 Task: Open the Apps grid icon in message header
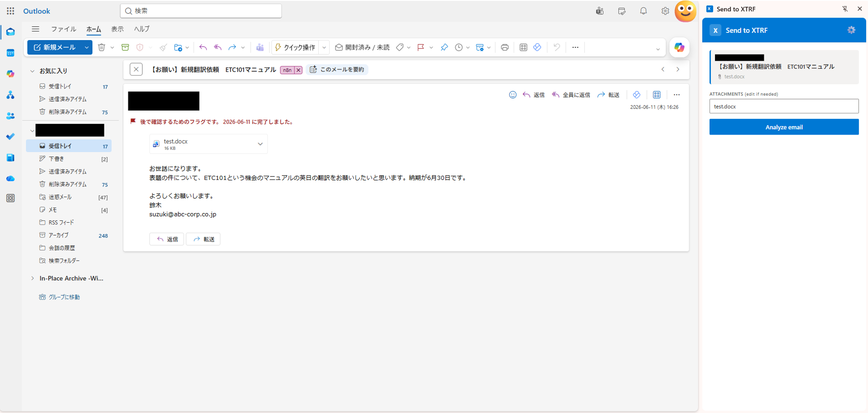click(x=657, y=94)
